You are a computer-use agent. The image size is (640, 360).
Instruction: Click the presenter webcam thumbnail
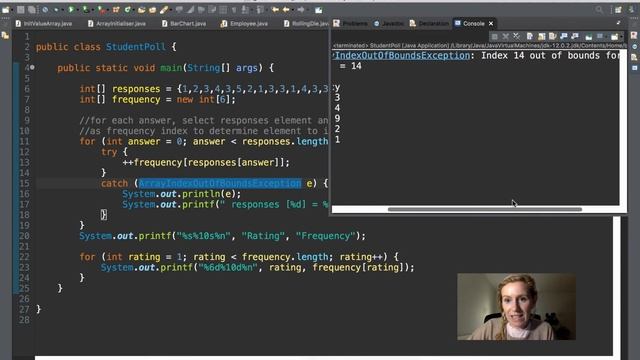516,307
